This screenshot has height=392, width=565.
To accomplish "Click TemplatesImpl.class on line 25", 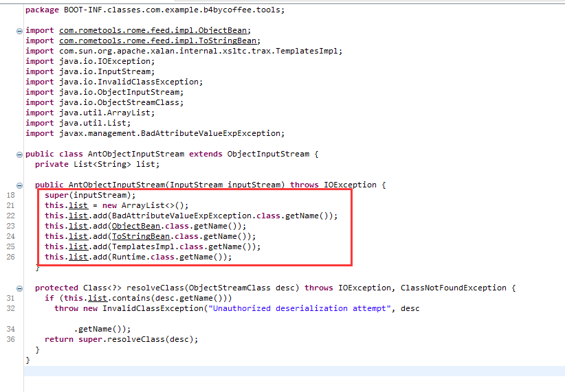I will (157, 247).
